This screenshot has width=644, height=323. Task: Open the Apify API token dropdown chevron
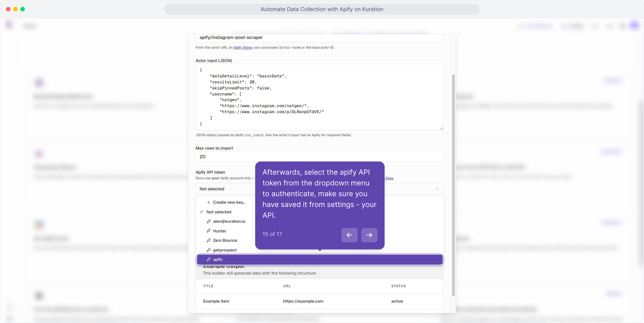(437, 189)
